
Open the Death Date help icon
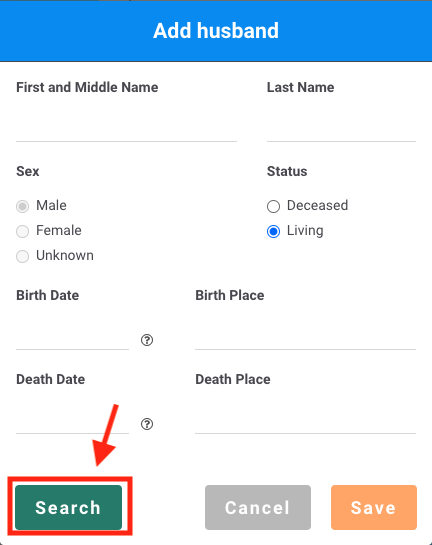coord(147,424)
